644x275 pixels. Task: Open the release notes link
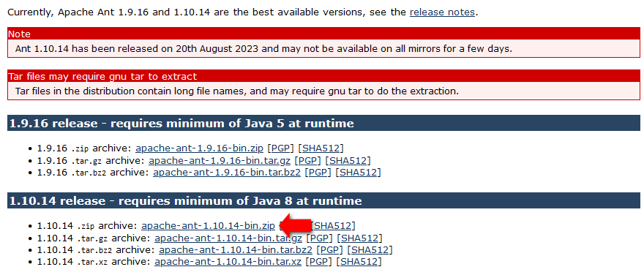(x=442, y=12)
